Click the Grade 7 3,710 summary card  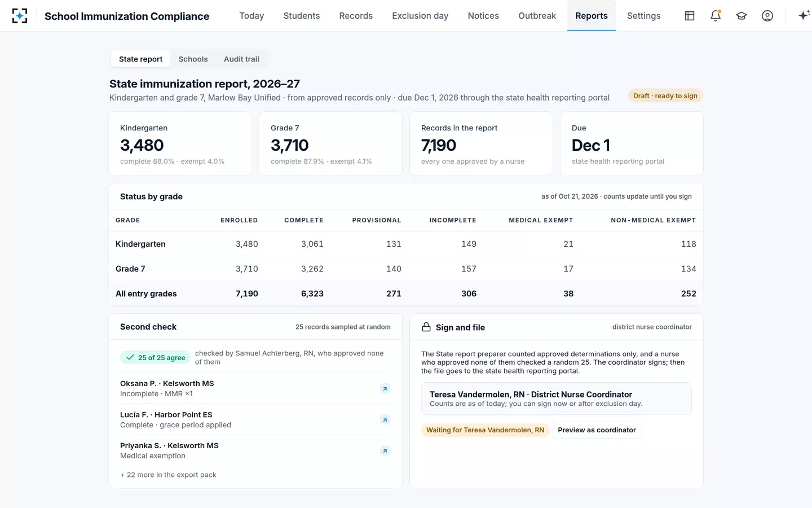point(330,144)
